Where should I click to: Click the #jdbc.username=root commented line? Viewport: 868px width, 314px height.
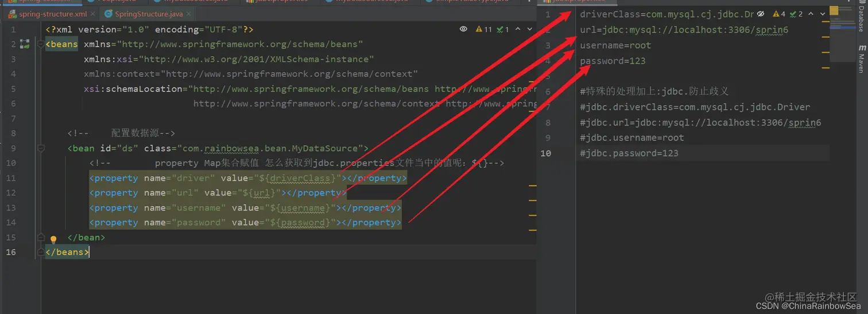632,138
